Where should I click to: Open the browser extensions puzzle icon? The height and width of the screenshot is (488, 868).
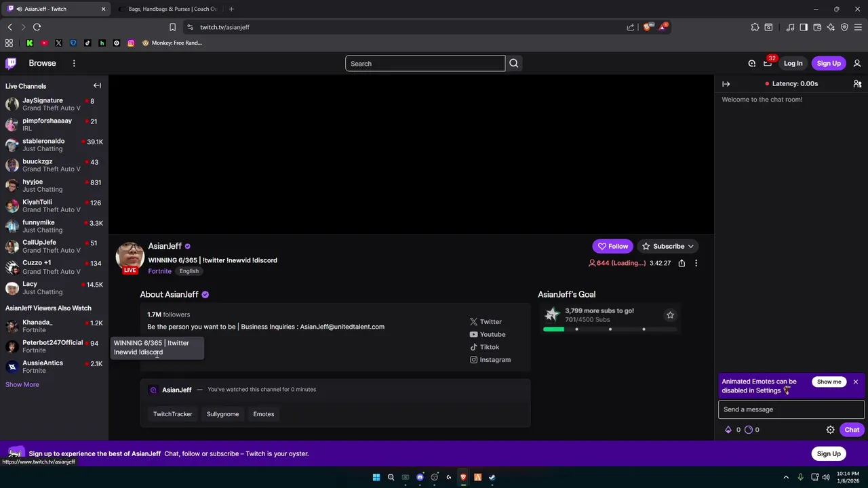[x=755, y=27]
